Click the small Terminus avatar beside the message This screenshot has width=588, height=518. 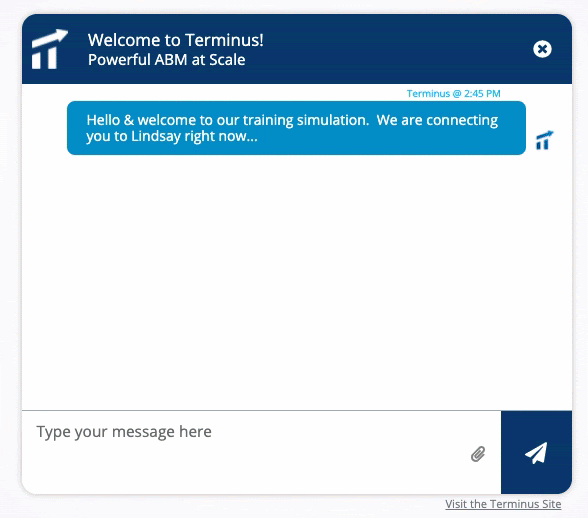point(544,140)
